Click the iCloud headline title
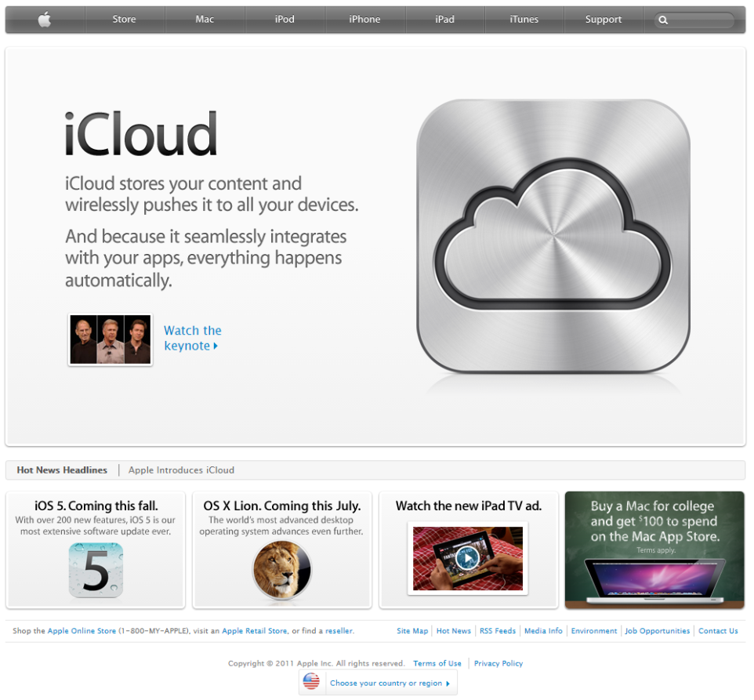Screen dimensions: 754x700 (x=141, y=134)
